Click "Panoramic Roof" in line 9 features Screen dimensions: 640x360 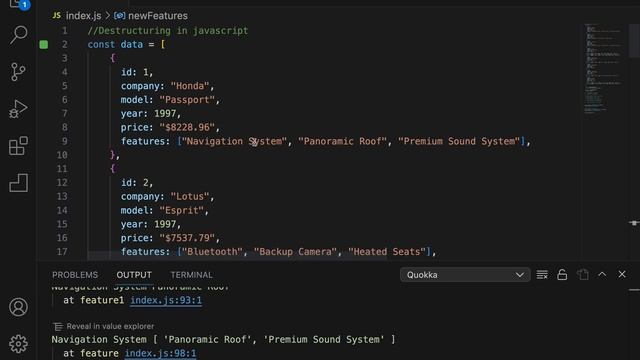[342, 141]
